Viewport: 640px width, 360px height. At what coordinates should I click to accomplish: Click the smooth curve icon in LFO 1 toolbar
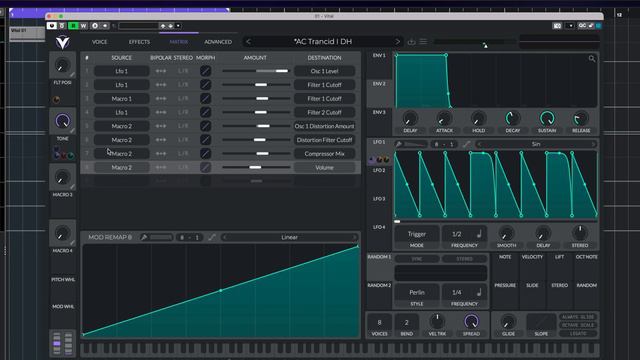pos(467,144)
